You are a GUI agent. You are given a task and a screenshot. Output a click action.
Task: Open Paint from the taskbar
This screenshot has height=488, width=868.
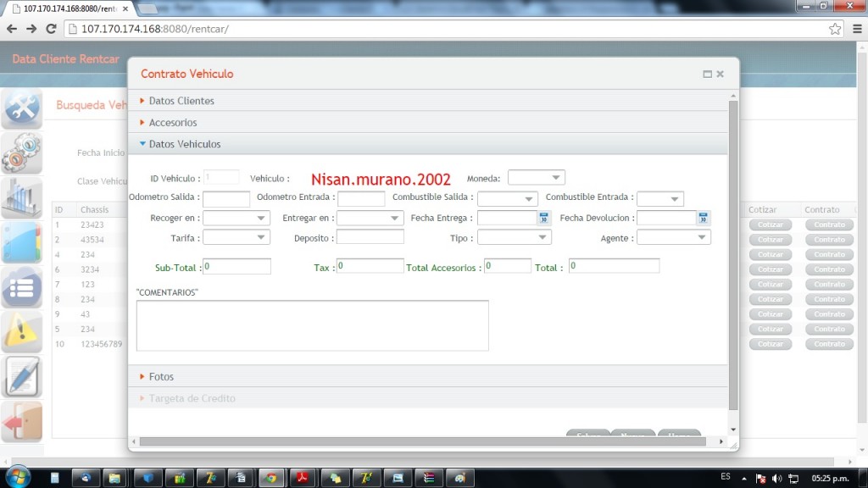460,478
